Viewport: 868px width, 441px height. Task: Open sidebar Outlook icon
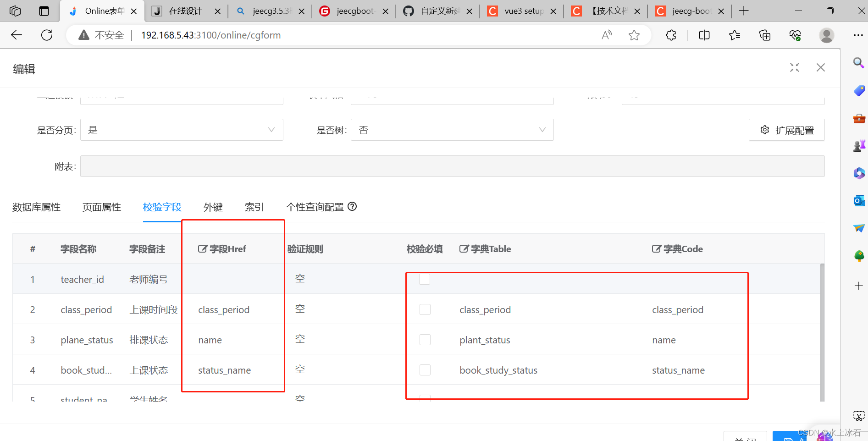point(859,201)
